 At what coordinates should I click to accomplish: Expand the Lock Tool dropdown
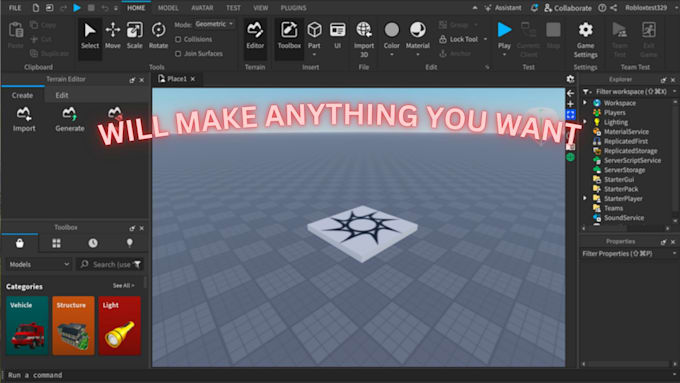tap(485, 39)
